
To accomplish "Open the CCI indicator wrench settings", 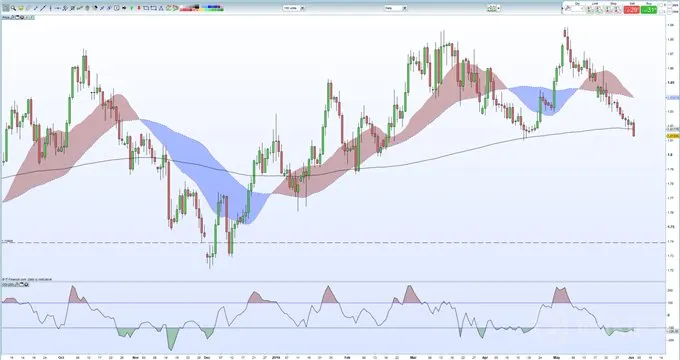I will tap(16, 285).
